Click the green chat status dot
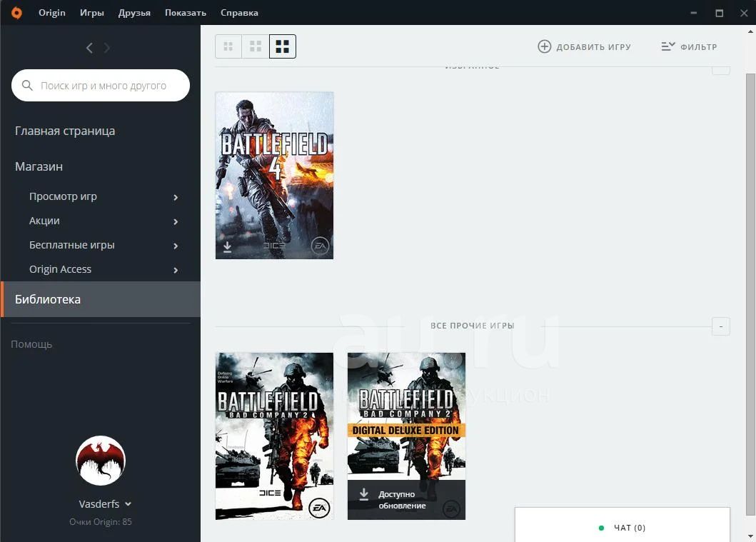756x542 pixels. [601, 528]
